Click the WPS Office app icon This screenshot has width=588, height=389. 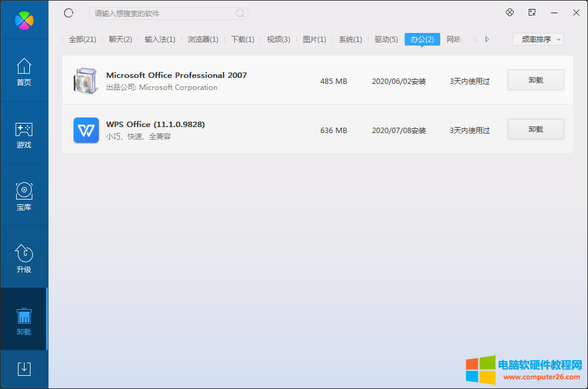coord(86,129)
